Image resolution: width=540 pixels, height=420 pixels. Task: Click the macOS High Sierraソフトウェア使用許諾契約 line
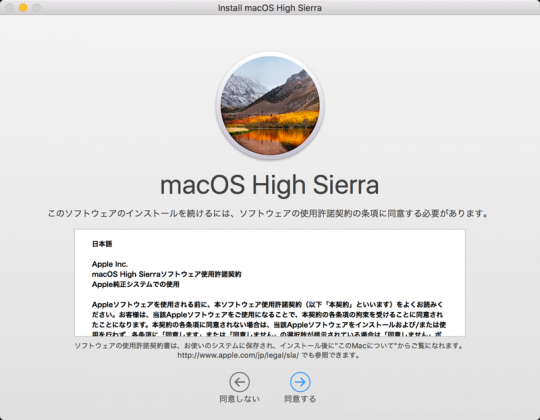(x=166, y=274)
